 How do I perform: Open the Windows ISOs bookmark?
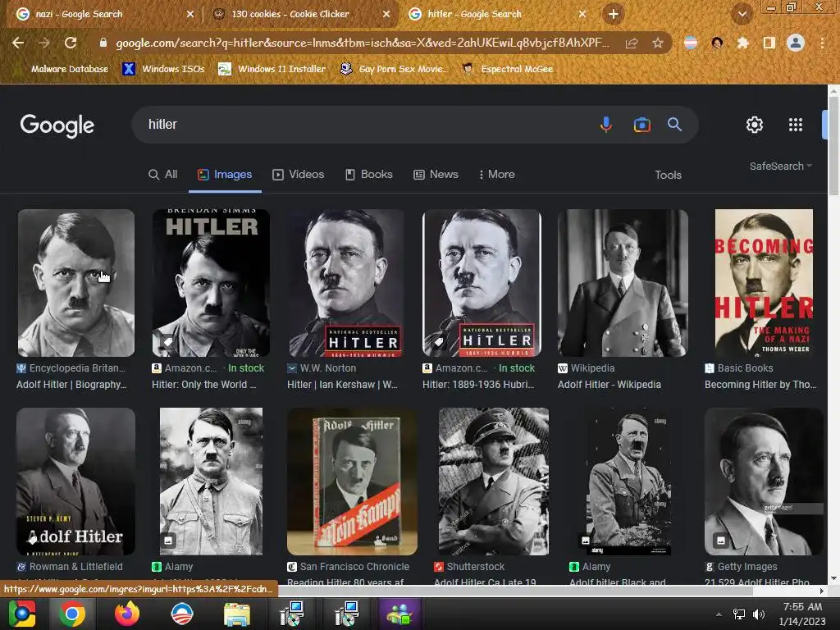(x=164, y=69)
